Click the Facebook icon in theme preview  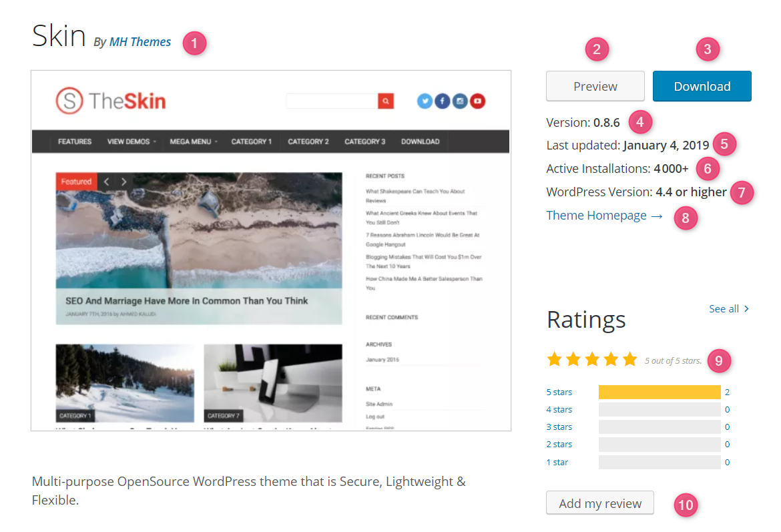pos(442,101)
